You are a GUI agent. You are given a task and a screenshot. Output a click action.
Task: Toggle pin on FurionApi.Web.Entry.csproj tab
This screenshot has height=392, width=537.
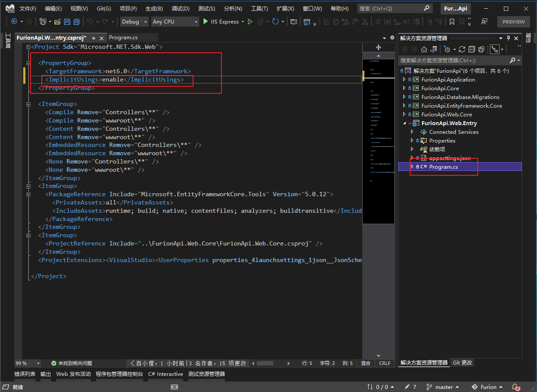tap(93, 38)
